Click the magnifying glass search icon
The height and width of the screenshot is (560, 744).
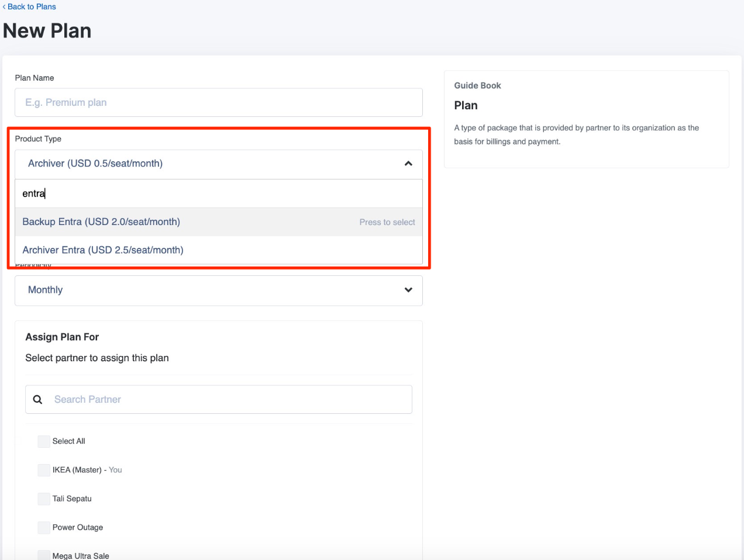pos(38,399)
